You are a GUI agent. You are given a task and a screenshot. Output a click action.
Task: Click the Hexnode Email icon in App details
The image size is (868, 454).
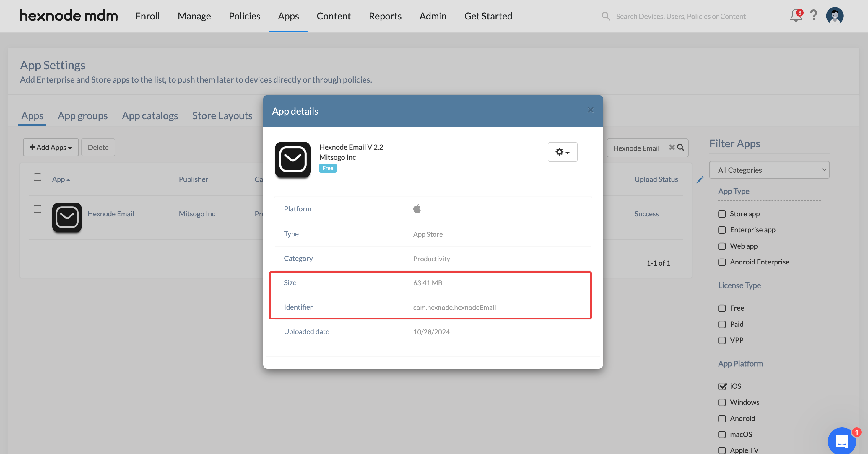point(292,160)
